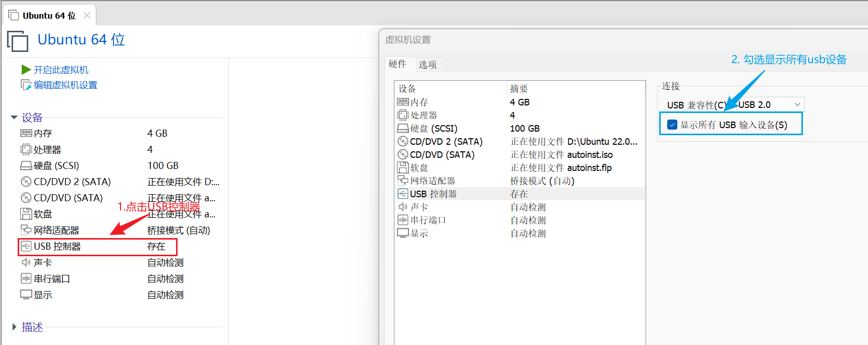
Task: Select 硬盘 (SCSI) row in left device list
Action: 121,165
